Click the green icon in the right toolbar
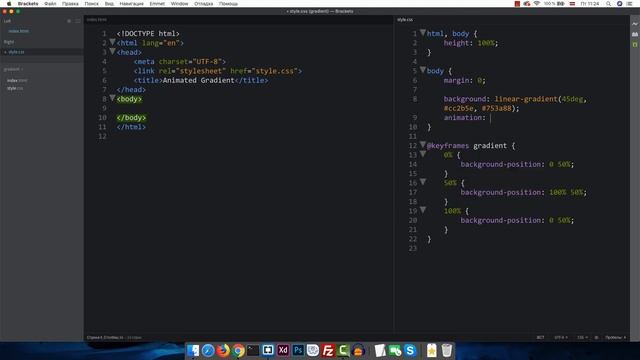Image resolution: width=640 pixels, height=360 pixels. [635, 44]
